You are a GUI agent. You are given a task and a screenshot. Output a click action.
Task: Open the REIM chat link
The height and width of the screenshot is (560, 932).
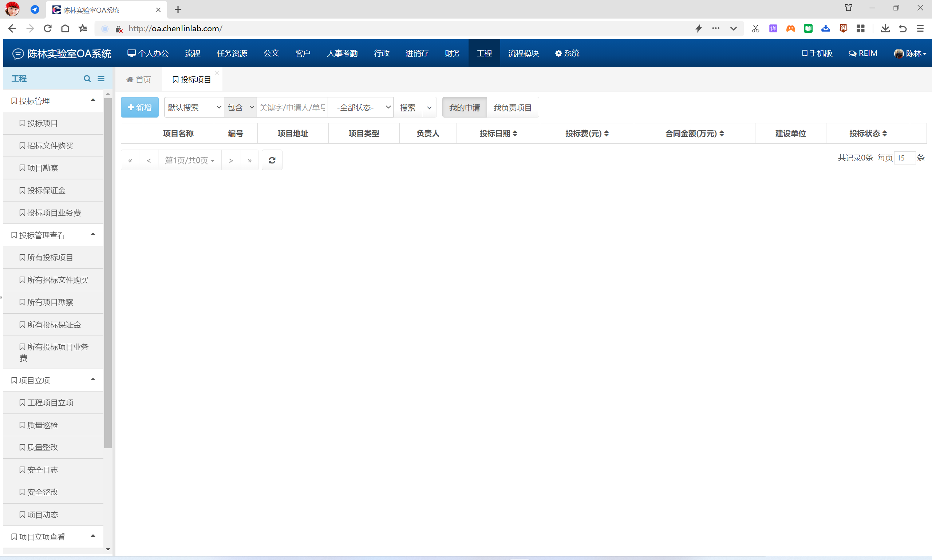[x=863, y=53]
